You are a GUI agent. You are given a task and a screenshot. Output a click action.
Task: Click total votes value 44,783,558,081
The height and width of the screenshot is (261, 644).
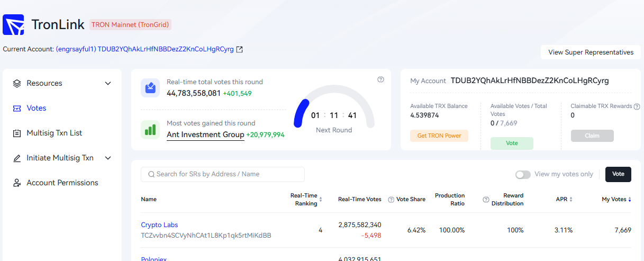(x=194, y=93)
